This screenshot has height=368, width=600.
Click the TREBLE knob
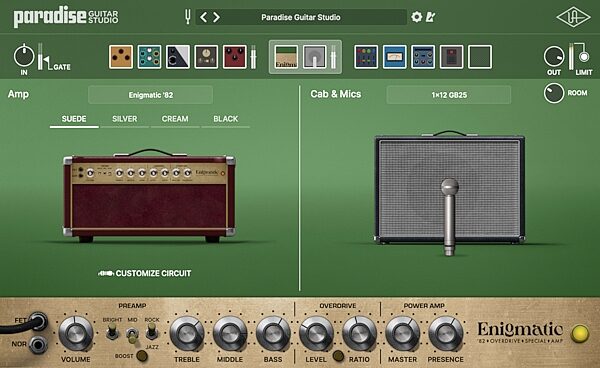[187, 334]
